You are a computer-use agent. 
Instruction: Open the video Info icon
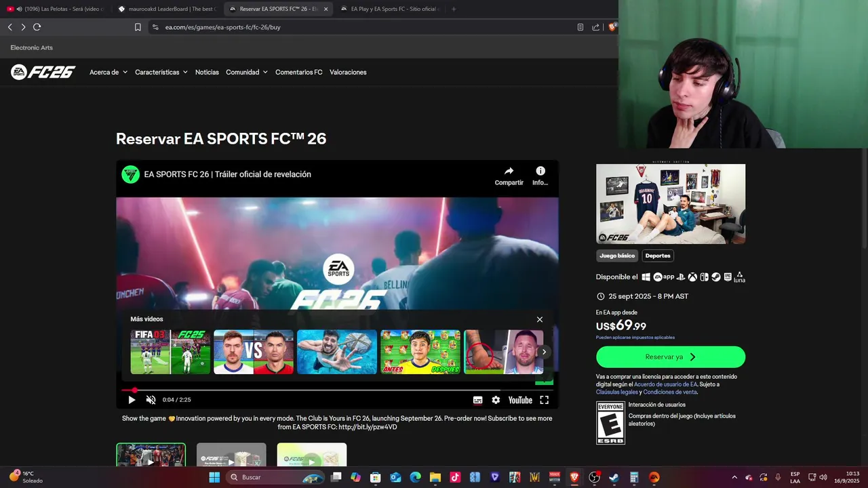540,176
